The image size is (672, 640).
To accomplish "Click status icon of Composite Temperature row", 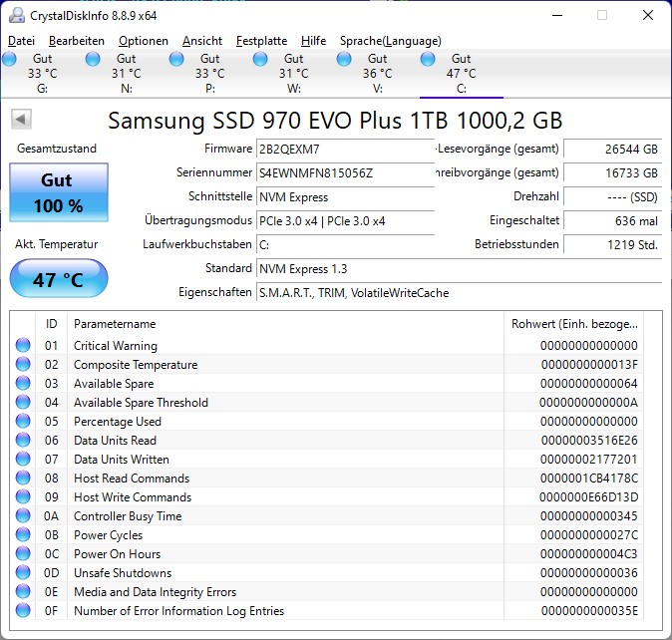I will 23,364.
